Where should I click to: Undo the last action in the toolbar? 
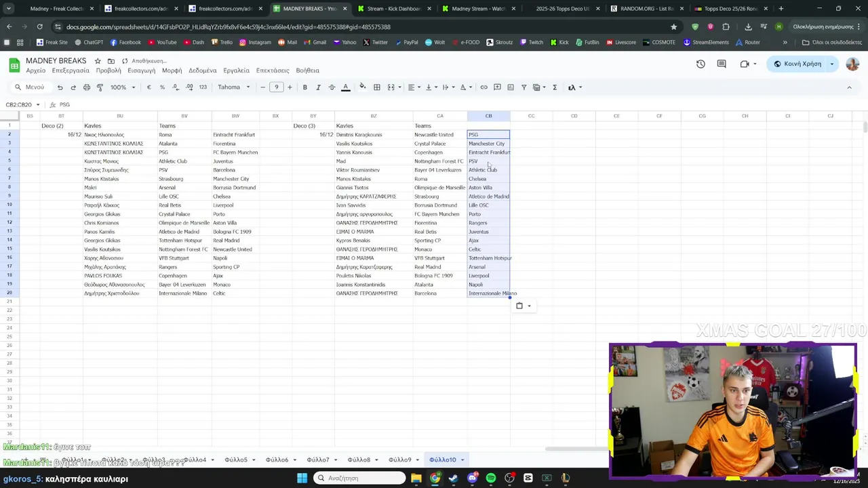click(x=60, y=87)
